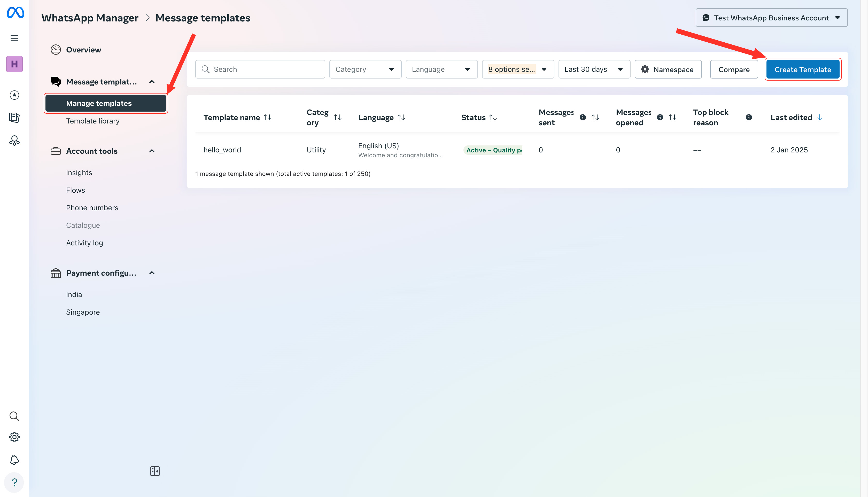This screenshot has width=868, height=497.
Task: Open the Last 30 days dropdown
Action: [x=594, y=69]
